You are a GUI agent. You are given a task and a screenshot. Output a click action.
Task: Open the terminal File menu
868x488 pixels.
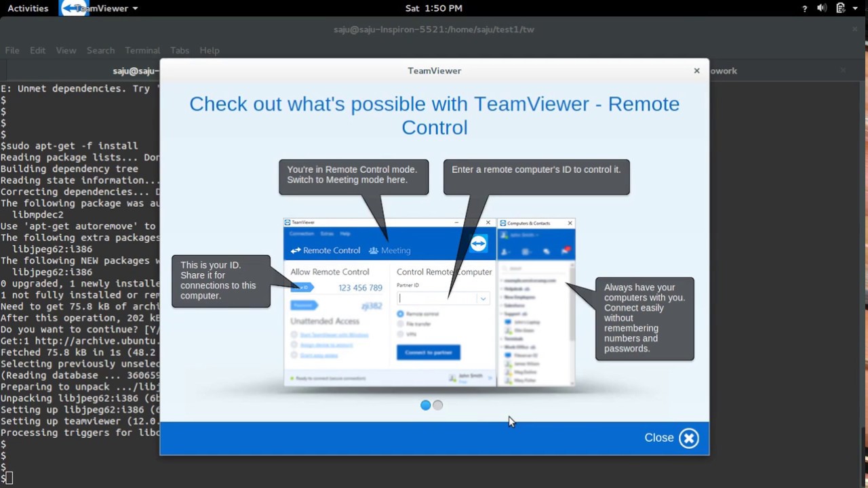[x=12, y=50]
